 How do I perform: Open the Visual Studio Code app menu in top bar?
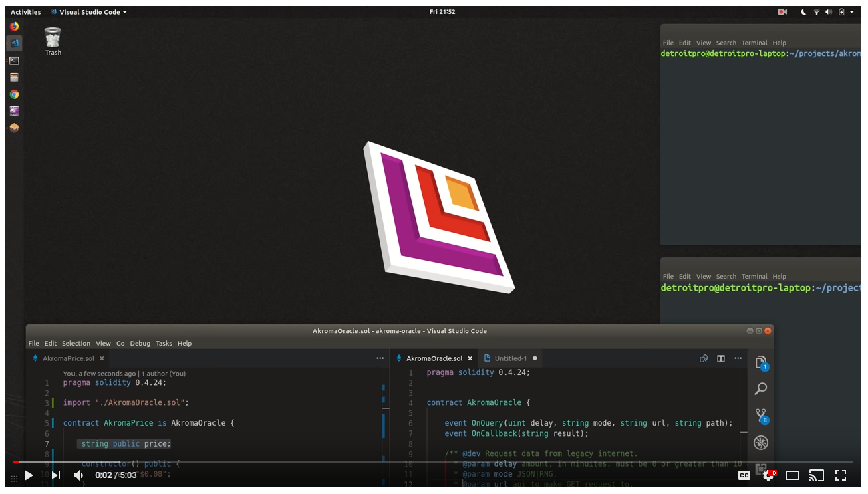click(88, 12)
